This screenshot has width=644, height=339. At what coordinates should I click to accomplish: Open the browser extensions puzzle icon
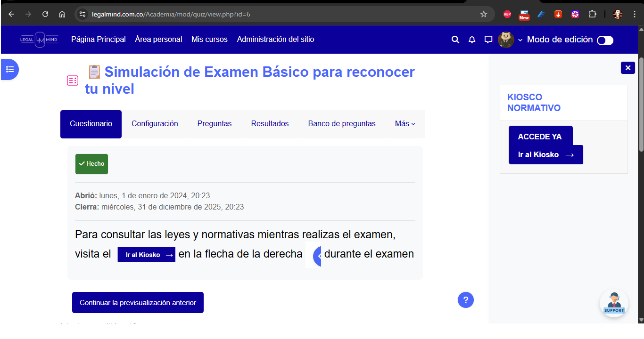[x=592, y=14]
